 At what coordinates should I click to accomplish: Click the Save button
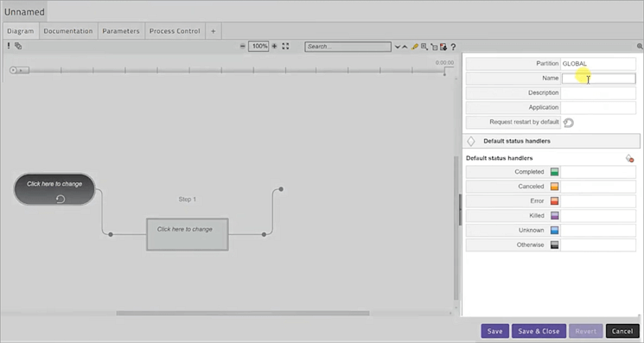click(x=495, y=331)
